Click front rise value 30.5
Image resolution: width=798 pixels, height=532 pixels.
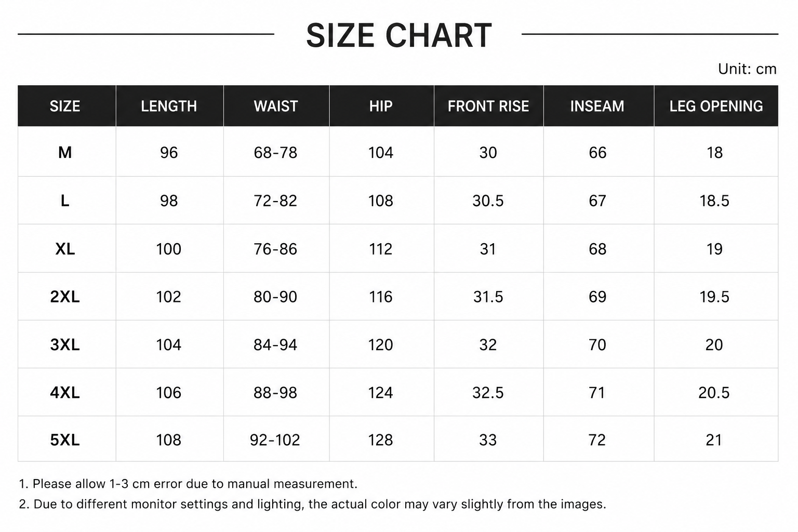pos(488,201)
